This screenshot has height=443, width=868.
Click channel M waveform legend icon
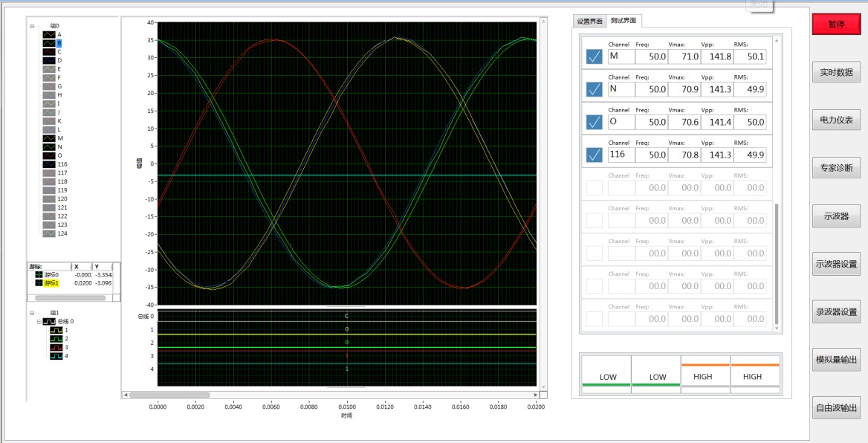[49, 138]
